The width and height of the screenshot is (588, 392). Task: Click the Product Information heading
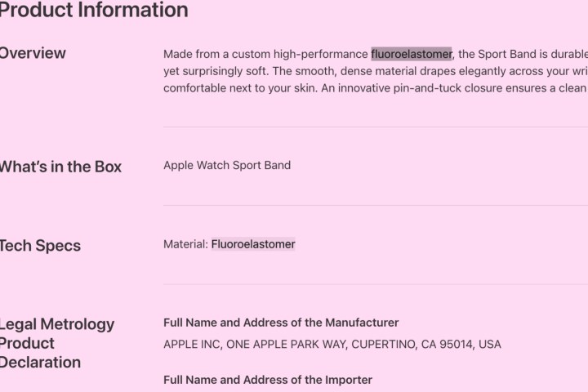94,11
